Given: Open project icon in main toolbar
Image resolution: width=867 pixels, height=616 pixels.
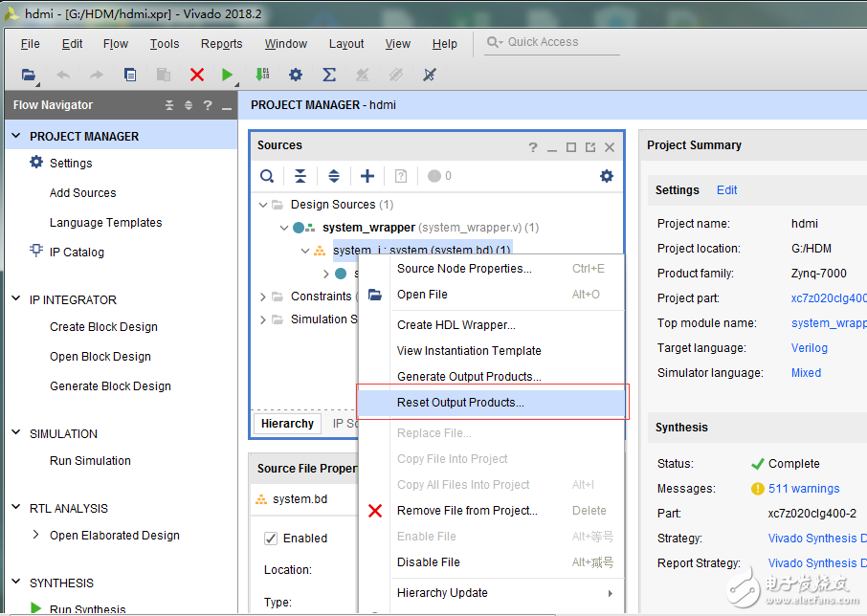Looking at the screenshot, I should (28, 75).
